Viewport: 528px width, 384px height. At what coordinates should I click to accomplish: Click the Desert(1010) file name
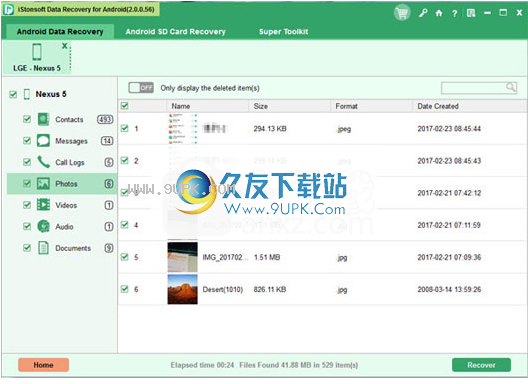pos(223,289)
